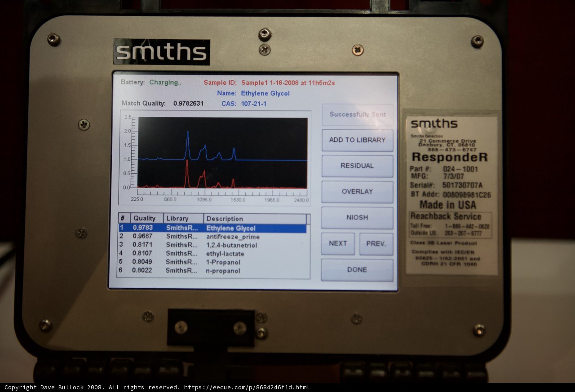The image size is (575, 392).
Task: Tap the Successfully Sent button
Action: [358, 115]
